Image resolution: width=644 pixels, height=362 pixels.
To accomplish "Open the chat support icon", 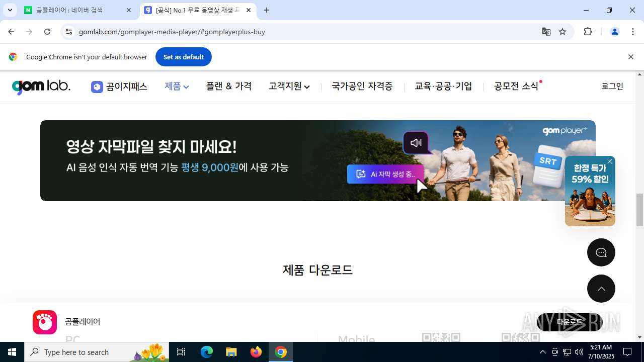I will (601, 252).
